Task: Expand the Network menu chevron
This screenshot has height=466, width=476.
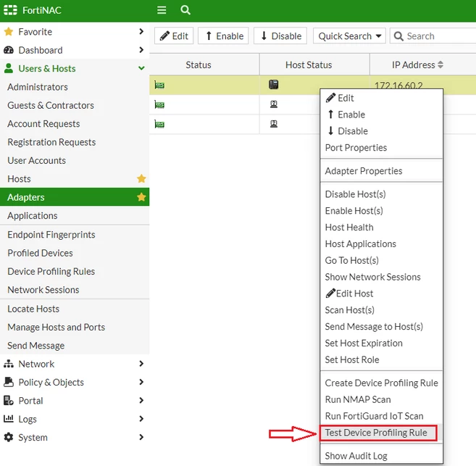Action: pos(141,363)
